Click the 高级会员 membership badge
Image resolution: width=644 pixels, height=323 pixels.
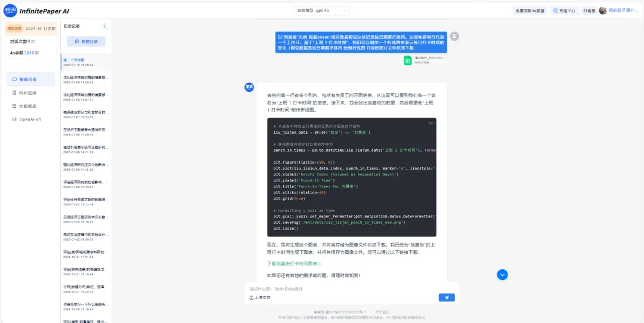coord(14,29)
